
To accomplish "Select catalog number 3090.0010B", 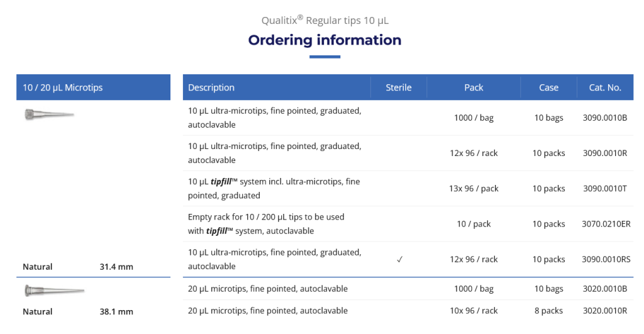I will tap(605, 118).
